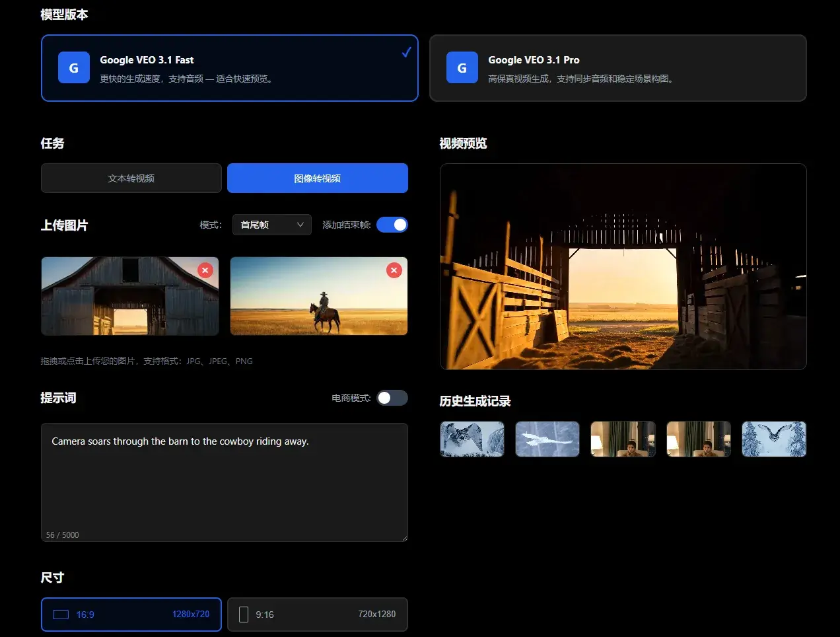Click the prompt text input area
The height and width of the screenshot is (637, 840).
(x=225, y=482)
